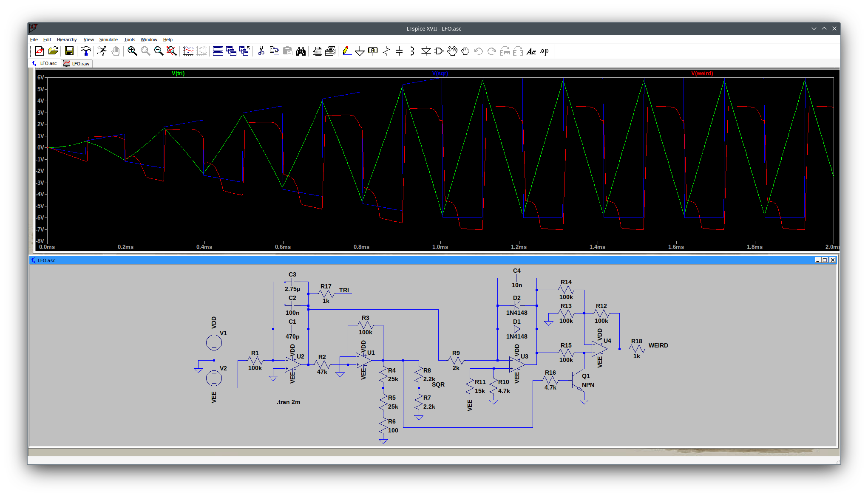868x497 pixels.
Task: Click the Copy toolbar icon
Action: tap(275, 51)
